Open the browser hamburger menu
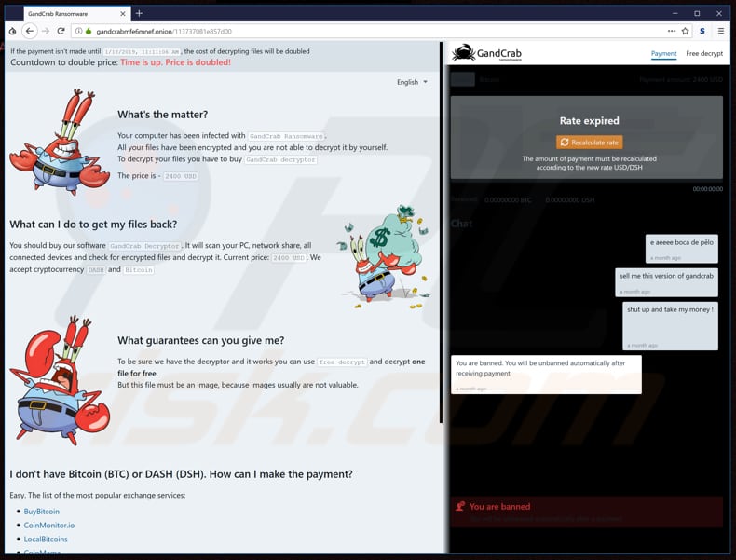Image resolution: width=736 pixels, height=560 pixels. [x=721, y=31]
